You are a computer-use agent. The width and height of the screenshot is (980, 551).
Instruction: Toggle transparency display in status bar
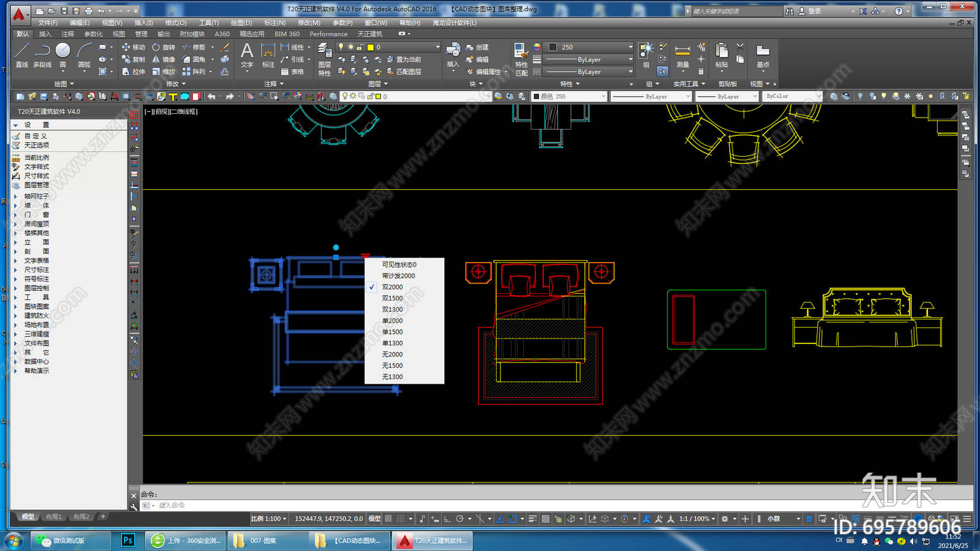tap(545, 519)
